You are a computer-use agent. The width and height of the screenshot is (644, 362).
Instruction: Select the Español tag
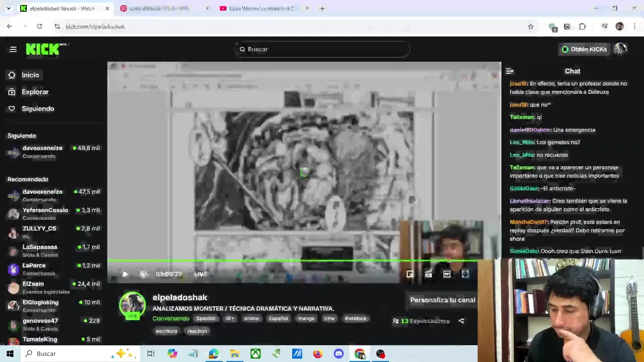278,318
